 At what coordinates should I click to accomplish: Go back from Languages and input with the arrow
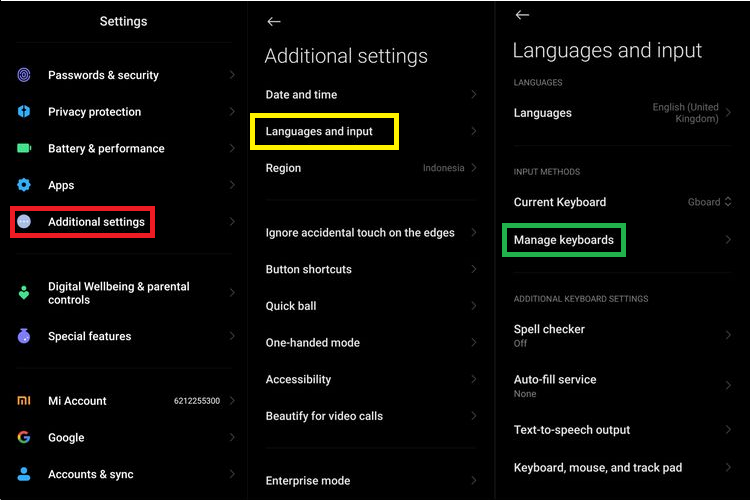(522, 15)
